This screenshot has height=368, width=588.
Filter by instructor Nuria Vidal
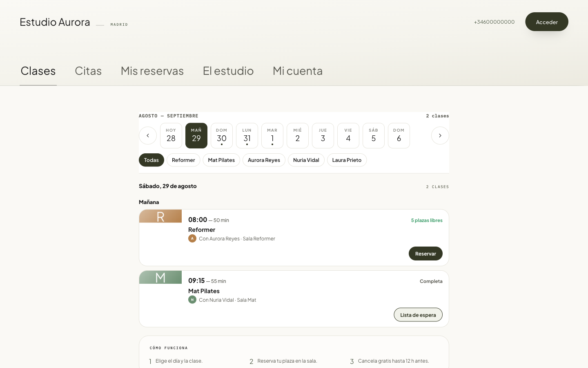(x=306, y=160)
